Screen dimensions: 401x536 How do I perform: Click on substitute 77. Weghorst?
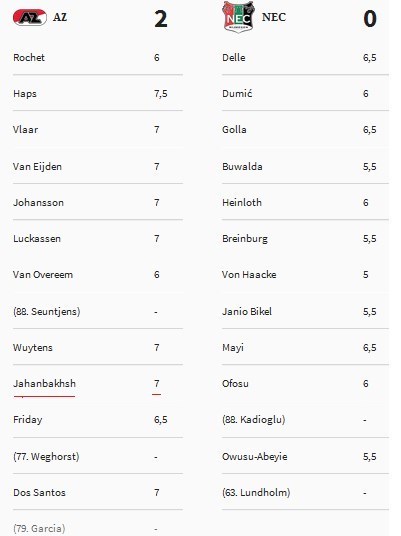pos(46,456)
